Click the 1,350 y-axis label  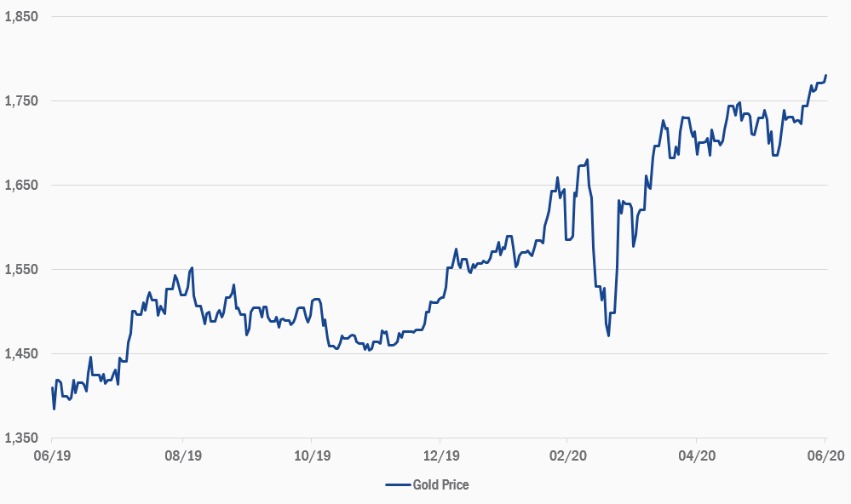[x=21, y=438]
